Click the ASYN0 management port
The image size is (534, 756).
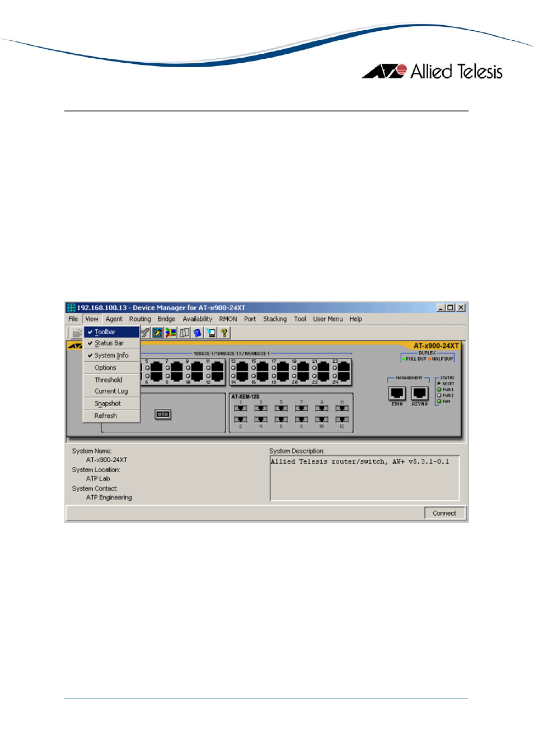click(420, 393)
